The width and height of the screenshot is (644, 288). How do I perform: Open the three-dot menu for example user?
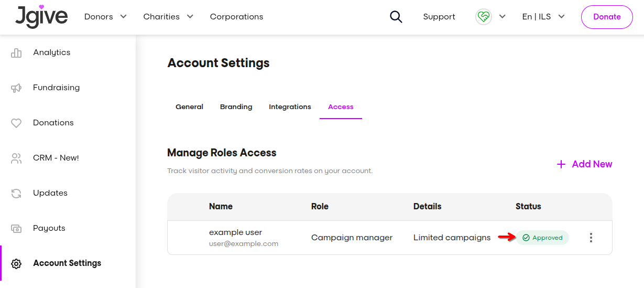591,238
